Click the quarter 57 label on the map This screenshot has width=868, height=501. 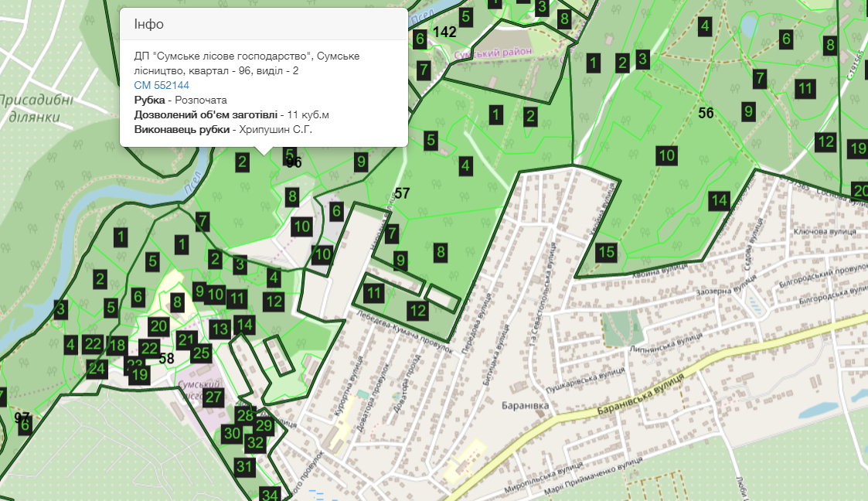click(403, 193)
